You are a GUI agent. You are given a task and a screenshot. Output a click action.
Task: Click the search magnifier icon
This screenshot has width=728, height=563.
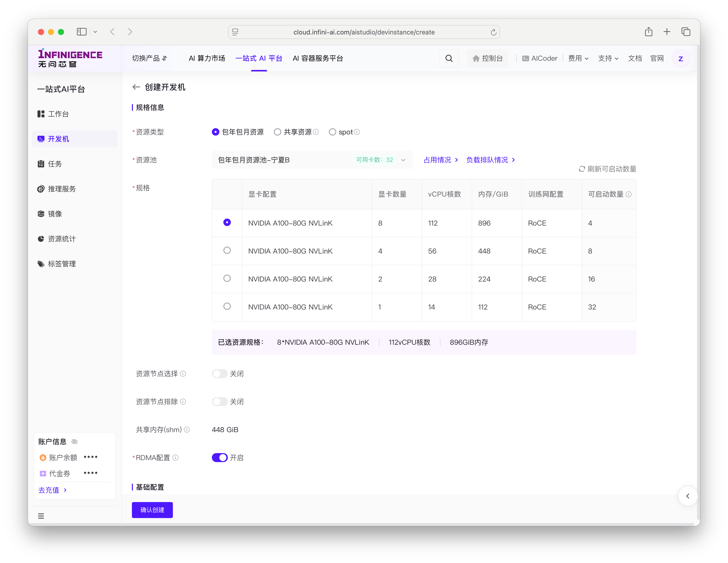(x=449, y=58)
